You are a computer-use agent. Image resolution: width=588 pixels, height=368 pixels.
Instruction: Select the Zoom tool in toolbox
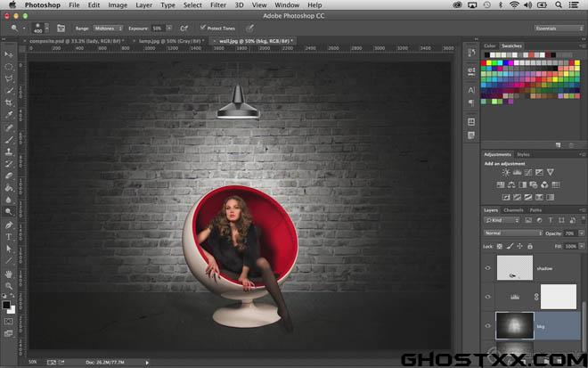point(9,287)
